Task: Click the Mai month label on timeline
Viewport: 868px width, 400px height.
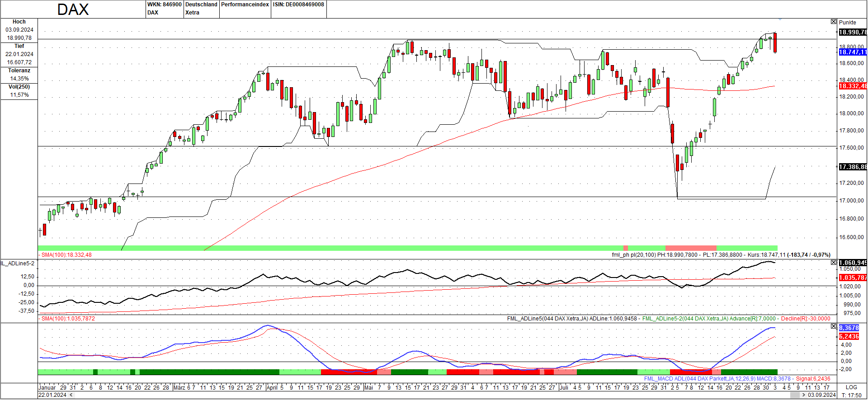Action: 369,387
